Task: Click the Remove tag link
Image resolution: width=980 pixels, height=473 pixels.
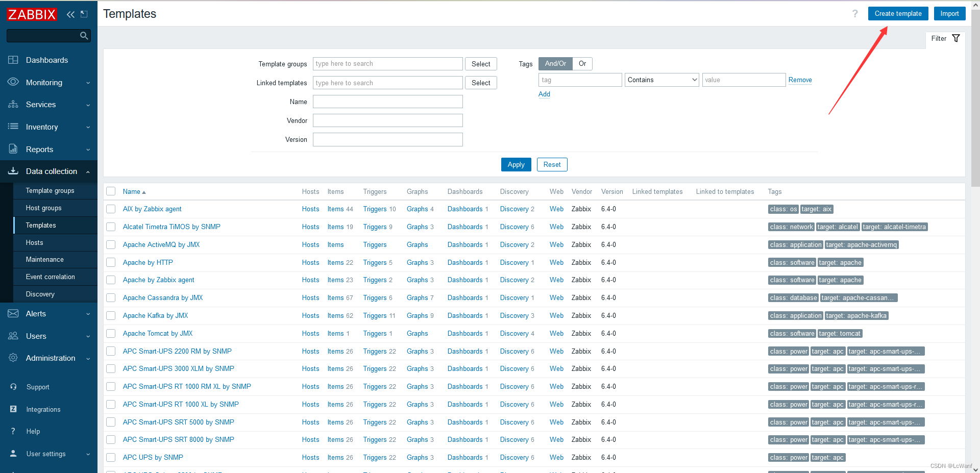Action: [x=800, y=80]
